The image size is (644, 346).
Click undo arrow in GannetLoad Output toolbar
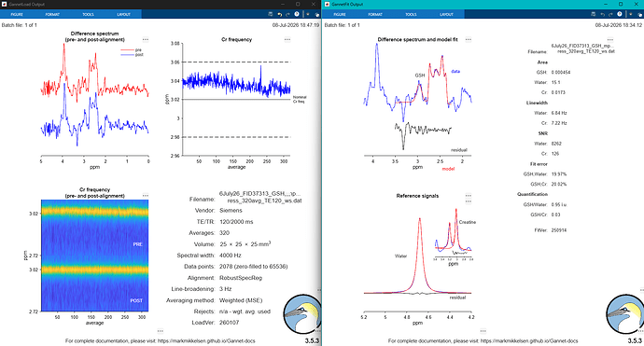coord(280,14)
